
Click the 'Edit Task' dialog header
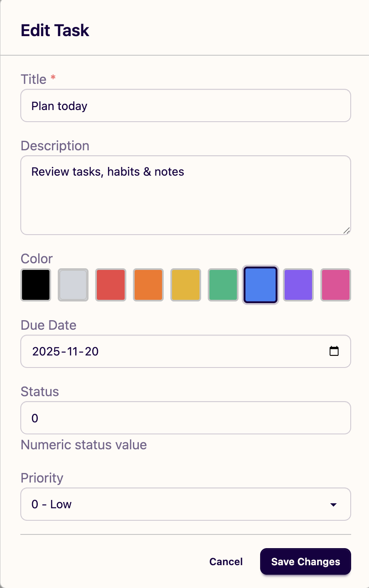pyautogui.click(x=55, y=30)
